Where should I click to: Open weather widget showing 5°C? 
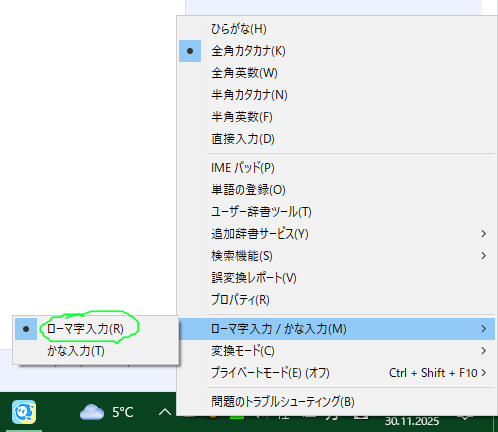106,412
